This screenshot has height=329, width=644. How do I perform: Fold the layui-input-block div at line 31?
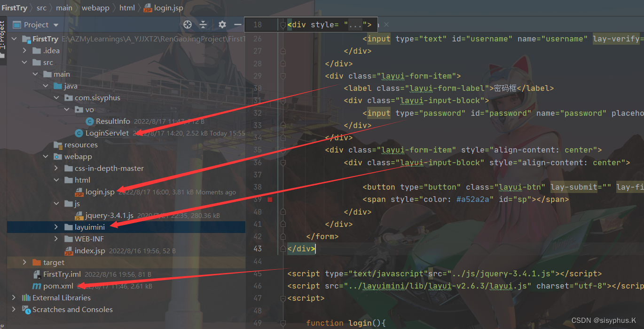point(283,100)
